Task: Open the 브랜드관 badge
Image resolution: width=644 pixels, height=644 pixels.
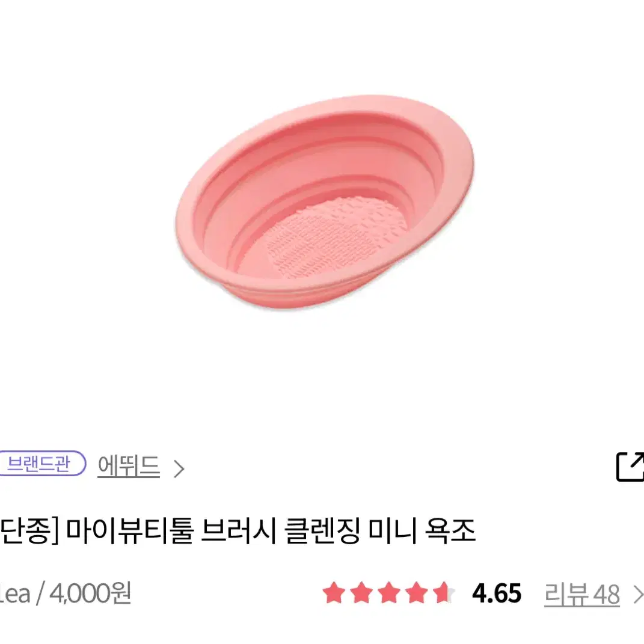Action: [x=41, y=463]
